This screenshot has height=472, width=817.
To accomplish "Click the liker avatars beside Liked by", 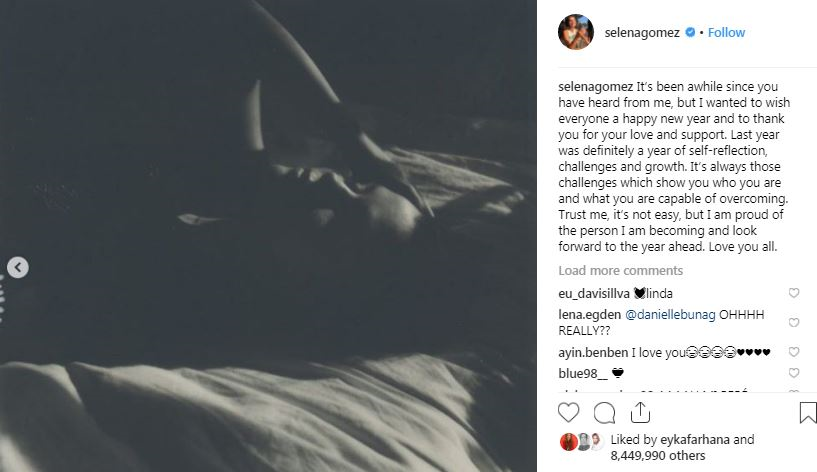I will click(x=581, y=442).
